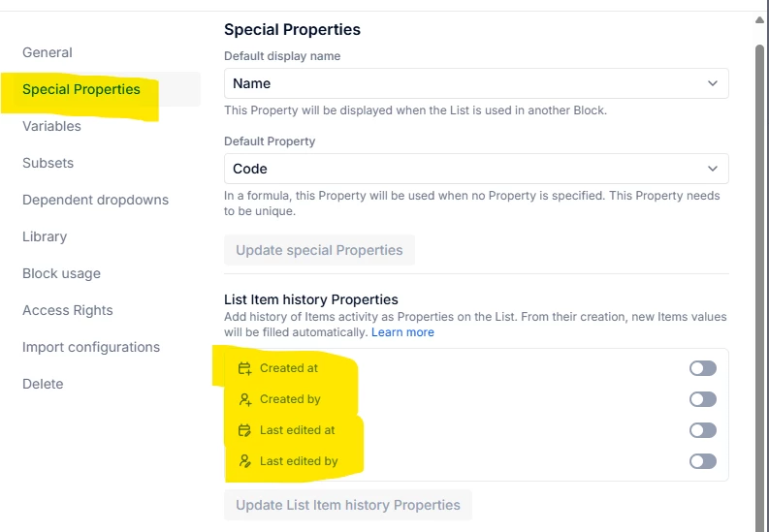The width and height of the screenshot is (769, 532).
Task: Open the Variables section in sidebar
Action: (x=51, y=126)
